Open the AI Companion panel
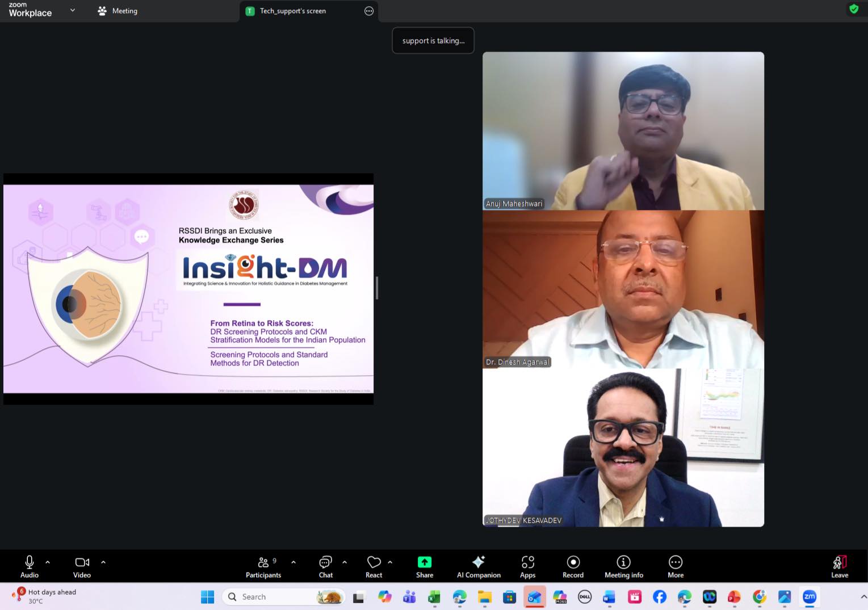868x610 pixels. point(479,566)
